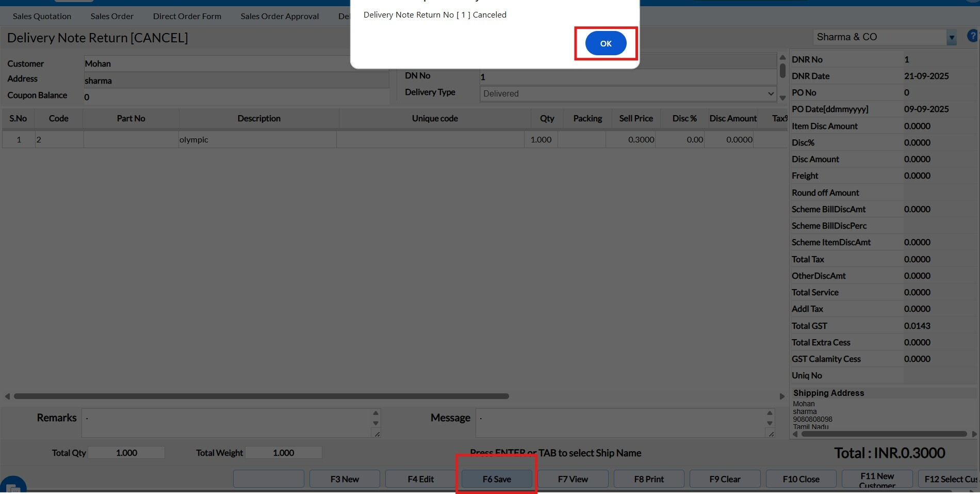Click the blank button left of F3 New
The image size is (980, 494).
[x=268, y=479]
